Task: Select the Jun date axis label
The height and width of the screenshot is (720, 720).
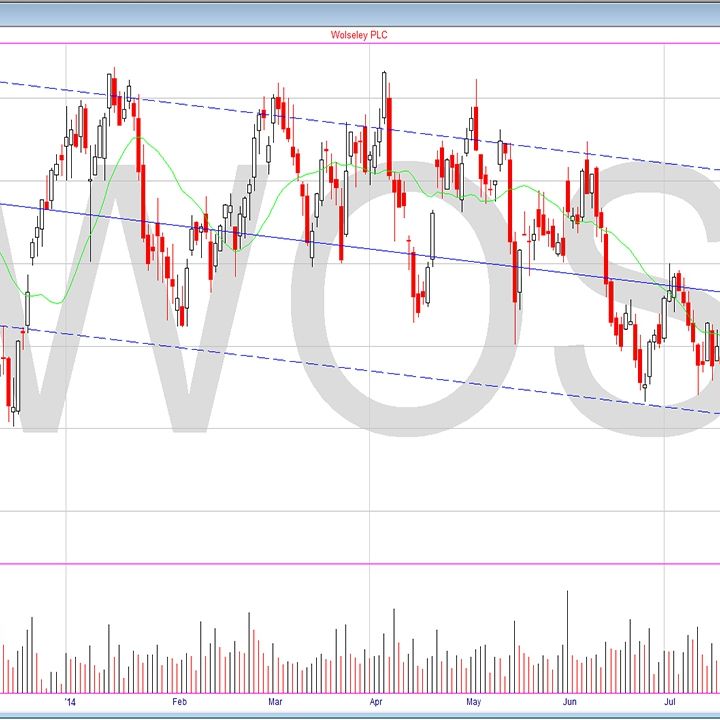Action: (x=569, y=703)
